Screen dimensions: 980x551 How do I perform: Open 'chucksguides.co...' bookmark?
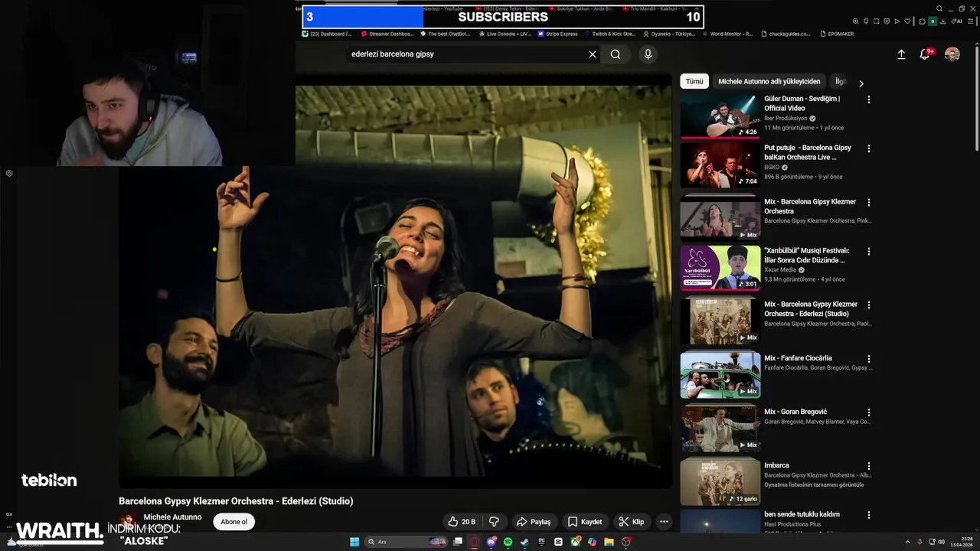click(x=786, y=34)
